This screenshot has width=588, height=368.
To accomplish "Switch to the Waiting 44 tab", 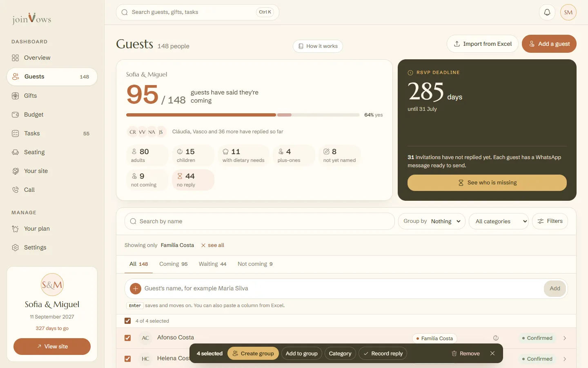I will [x=213, y=264].
